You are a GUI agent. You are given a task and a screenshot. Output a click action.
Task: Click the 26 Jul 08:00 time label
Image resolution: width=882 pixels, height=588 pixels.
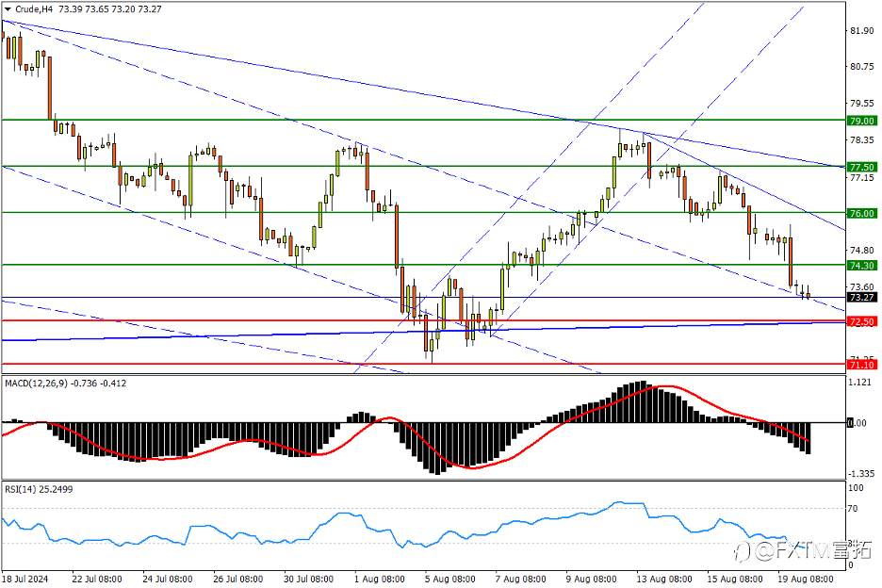[x=238, y=579]
